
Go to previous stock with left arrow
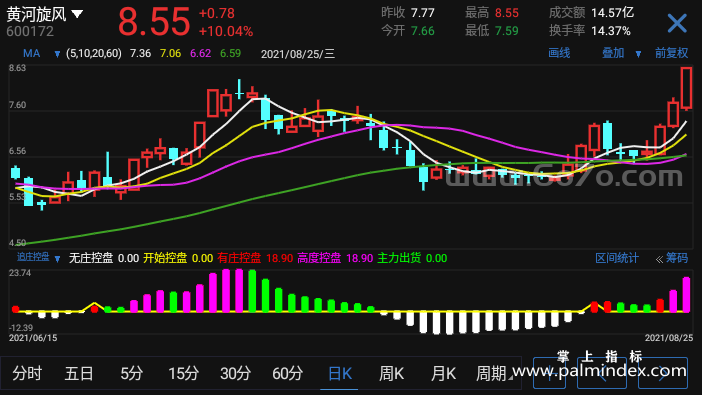602,373
